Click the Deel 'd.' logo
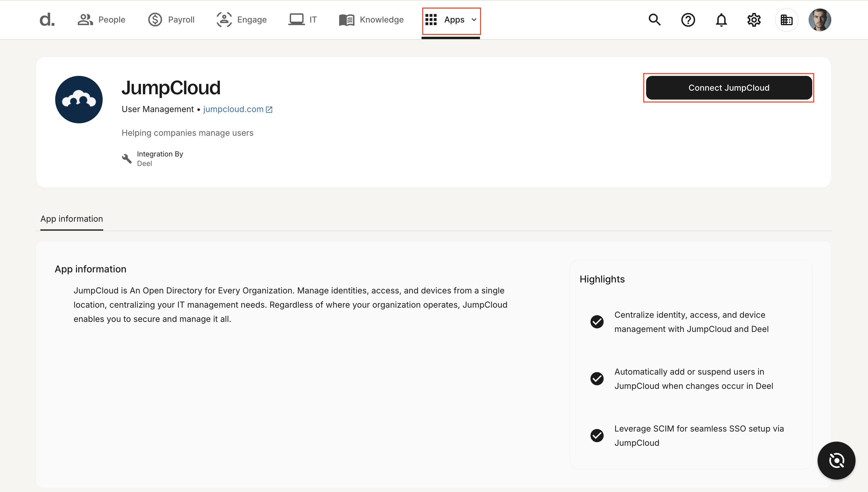The width and height of the screenshot is (868, 492). (x=47, y=20)
